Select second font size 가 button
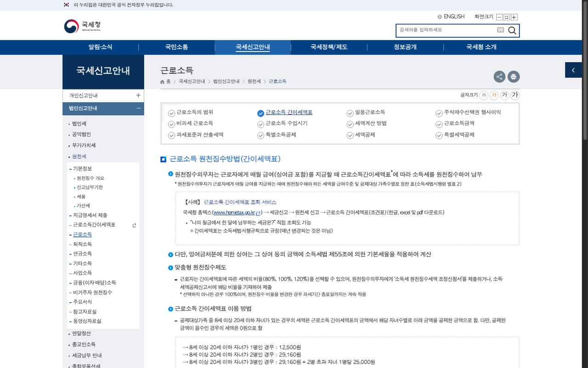This screenshot has height=368, width=588. coord(494,95)
